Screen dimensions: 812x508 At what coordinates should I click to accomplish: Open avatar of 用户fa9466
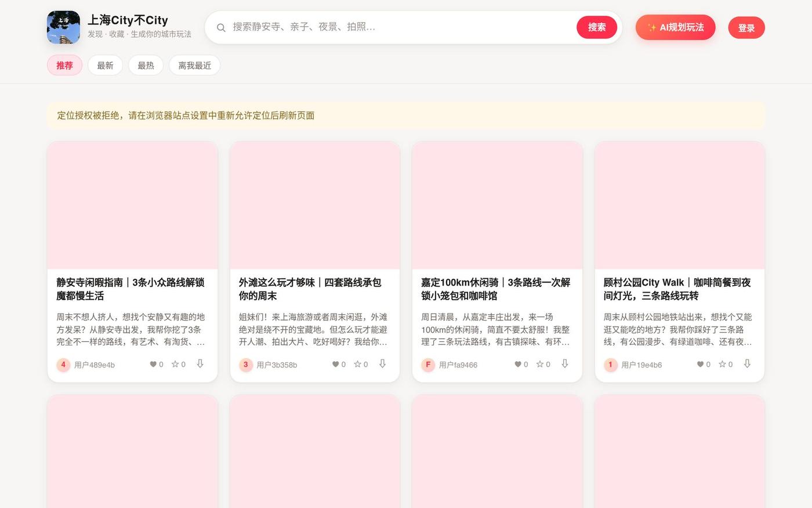pyautogui.click(x=428, y=365)
